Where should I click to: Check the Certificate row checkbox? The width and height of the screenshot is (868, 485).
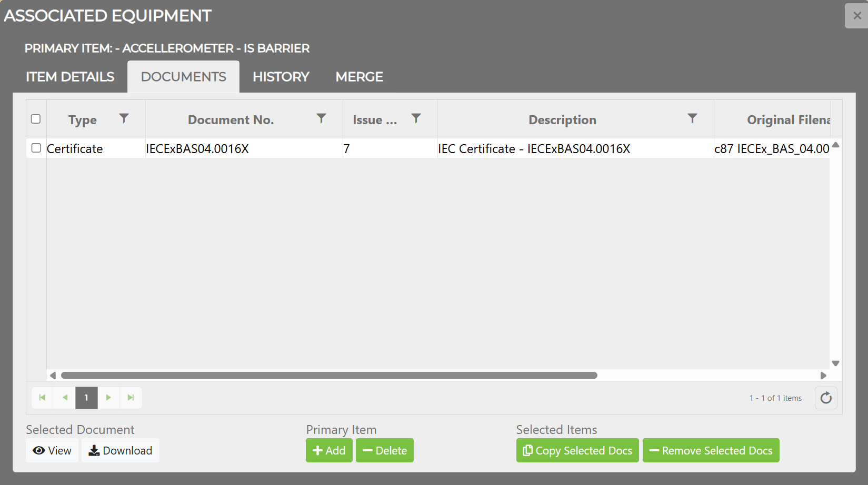(36, 148)
